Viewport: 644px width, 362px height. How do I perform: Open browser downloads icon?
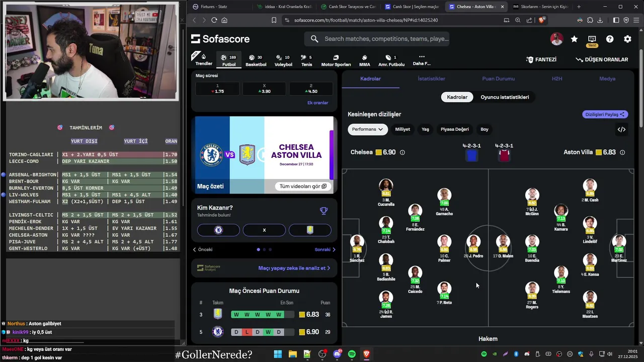tap(601, 20)
